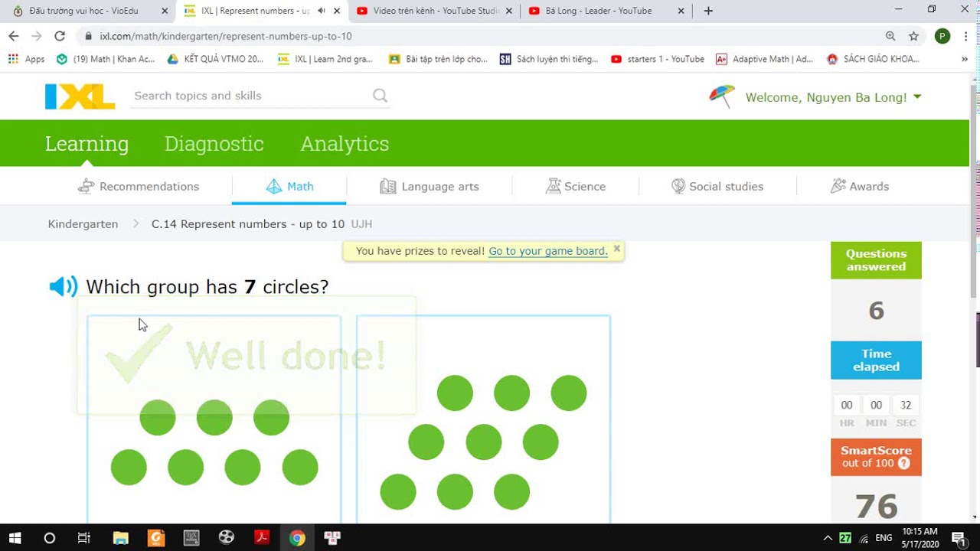Open Chrome profile avatar P
Image resolution: width=980 pixels, height=551 pixels.
click(x=942, y=36)
